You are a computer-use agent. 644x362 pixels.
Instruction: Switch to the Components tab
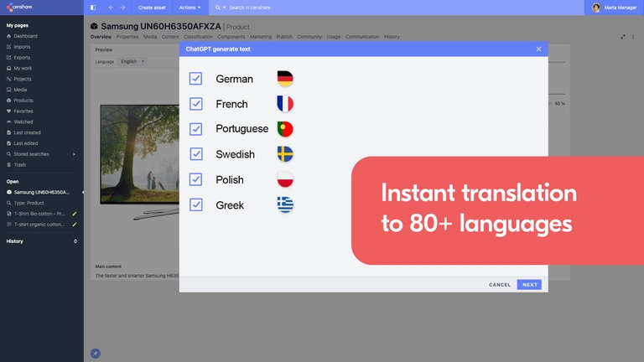pyautogui.click(x=231, y=37)
